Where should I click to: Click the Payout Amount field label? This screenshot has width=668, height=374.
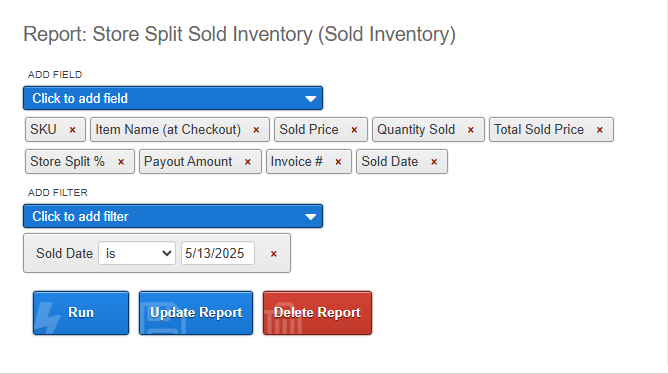pos(188,162)
